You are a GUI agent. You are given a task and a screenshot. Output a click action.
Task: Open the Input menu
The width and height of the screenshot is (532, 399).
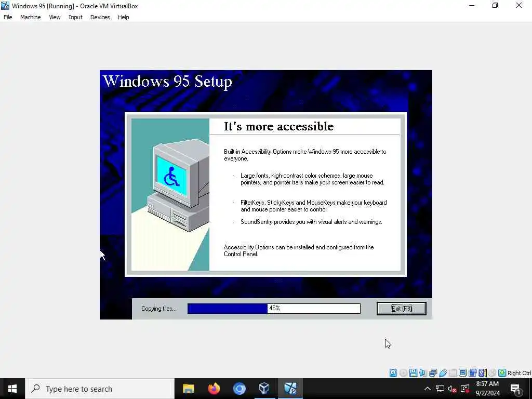tap(75, 17)
